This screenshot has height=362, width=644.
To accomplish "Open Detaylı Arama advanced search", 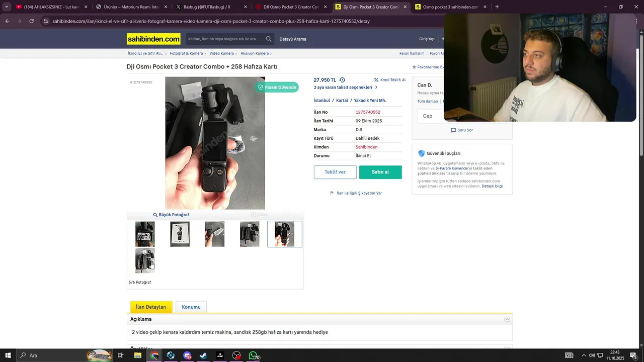I will (293, 39).
